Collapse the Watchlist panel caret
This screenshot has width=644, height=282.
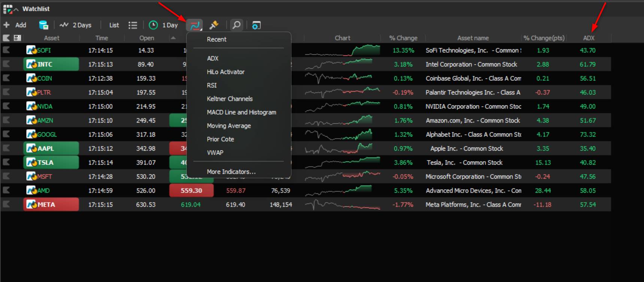[16, 9]
